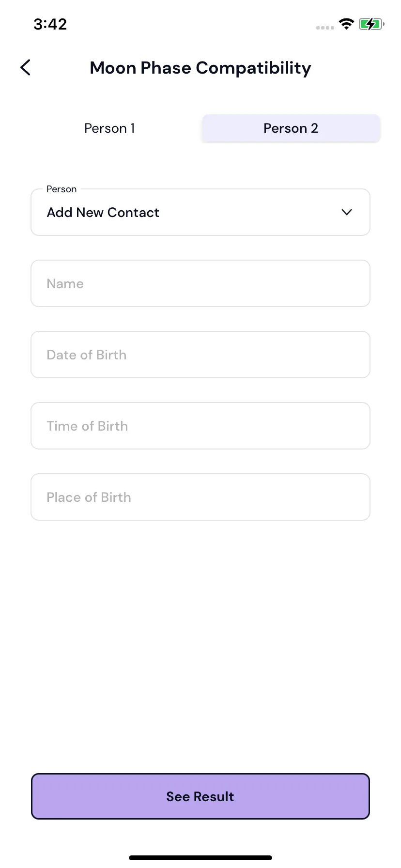This screenshot has height=868, width=401.
Task: Switch to the Person 1 tab
Action: (x=109, y=128)
